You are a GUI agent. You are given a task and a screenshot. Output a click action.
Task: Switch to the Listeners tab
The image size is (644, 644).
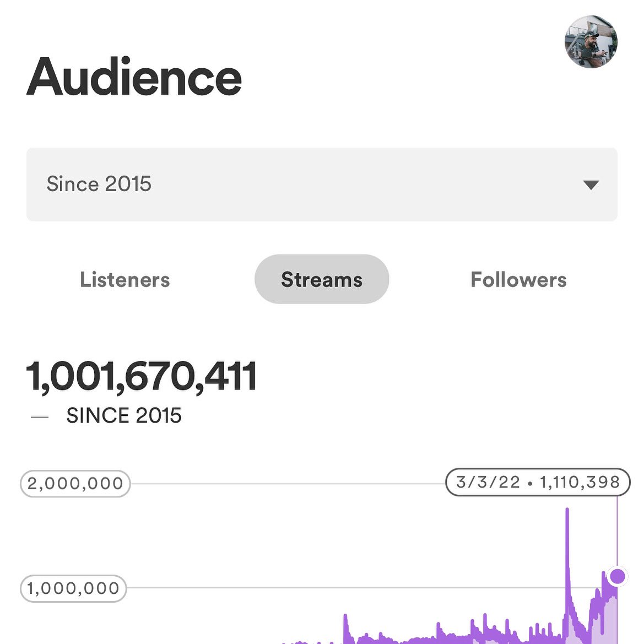pyautogui.click(x=125, y=280)
